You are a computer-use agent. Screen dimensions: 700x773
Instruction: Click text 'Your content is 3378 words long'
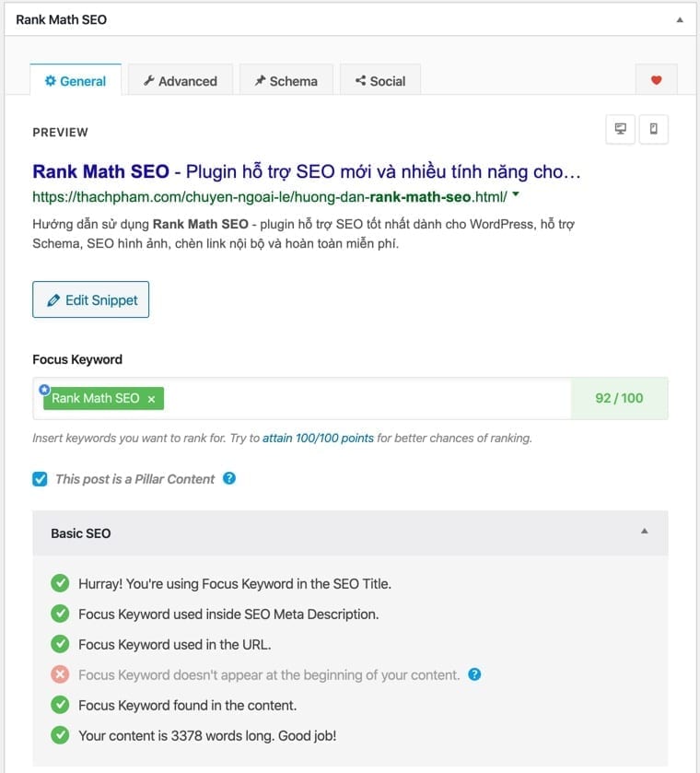pos(176,736)
